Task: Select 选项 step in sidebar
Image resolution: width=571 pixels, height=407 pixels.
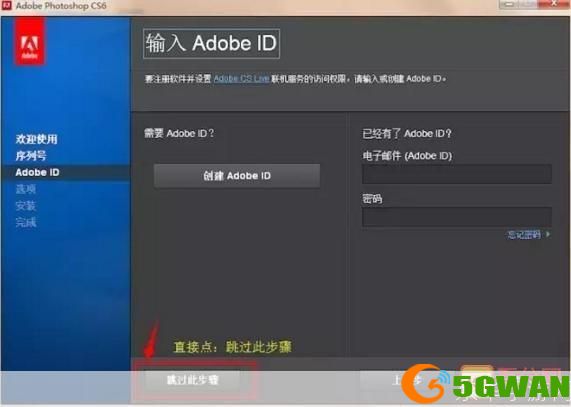Action: [x=26, y=189]
